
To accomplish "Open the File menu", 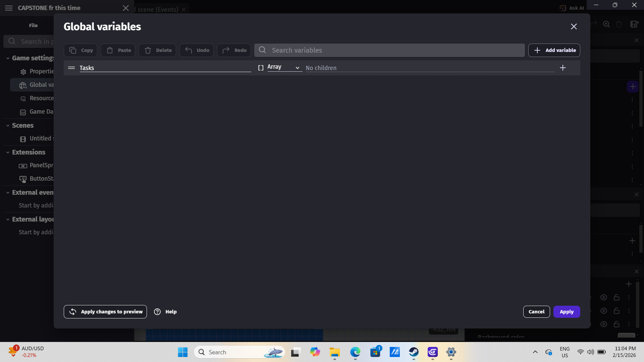I will 33,25.
